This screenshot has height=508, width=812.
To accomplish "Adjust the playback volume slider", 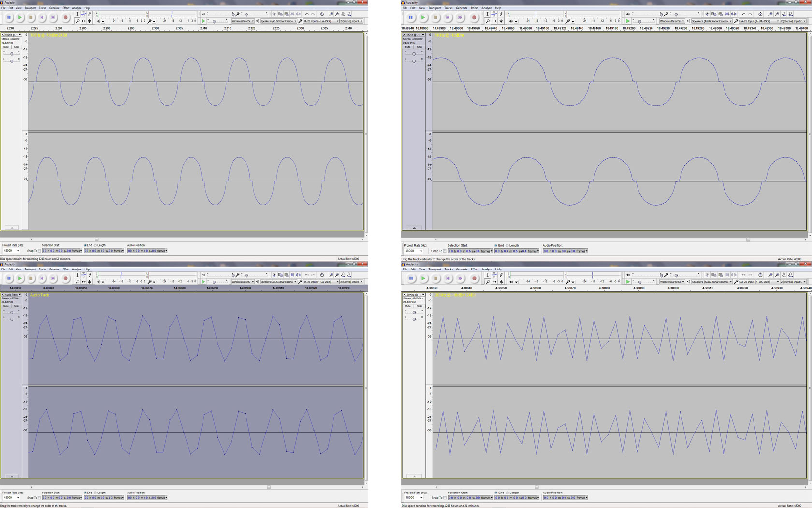I will [233, 14].
